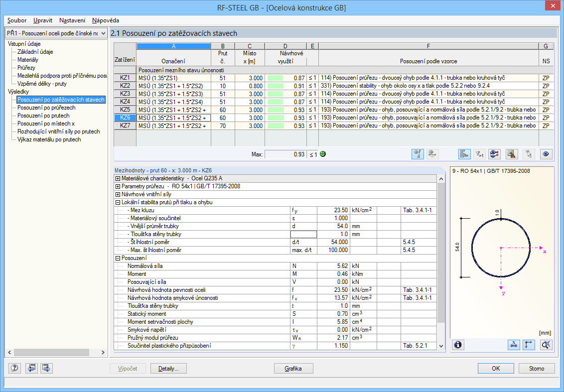
Task: Click the blue eye view-mode icon
Action: [x=547, y=154]
